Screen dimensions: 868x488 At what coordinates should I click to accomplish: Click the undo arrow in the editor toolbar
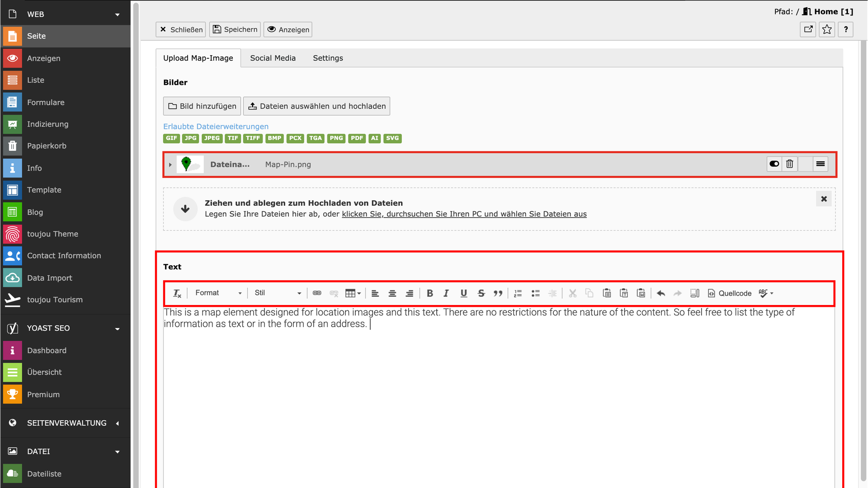[x=660, y=293]
